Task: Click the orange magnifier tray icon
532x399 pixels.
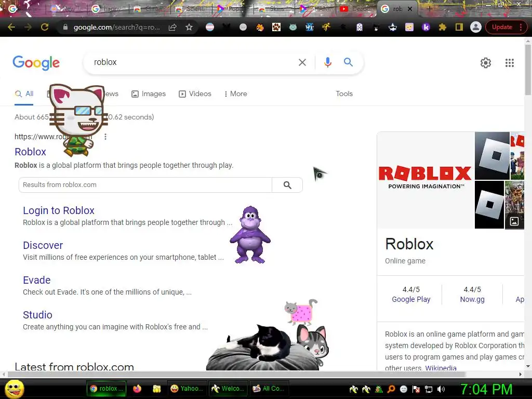Action: pyautogui.click(x=391, y=389)
